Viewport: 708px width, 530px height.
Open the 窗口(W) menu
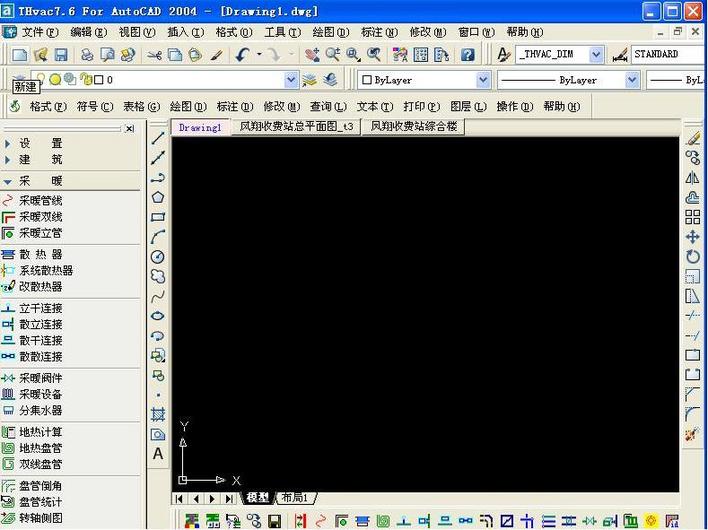[x=476, y=32]
